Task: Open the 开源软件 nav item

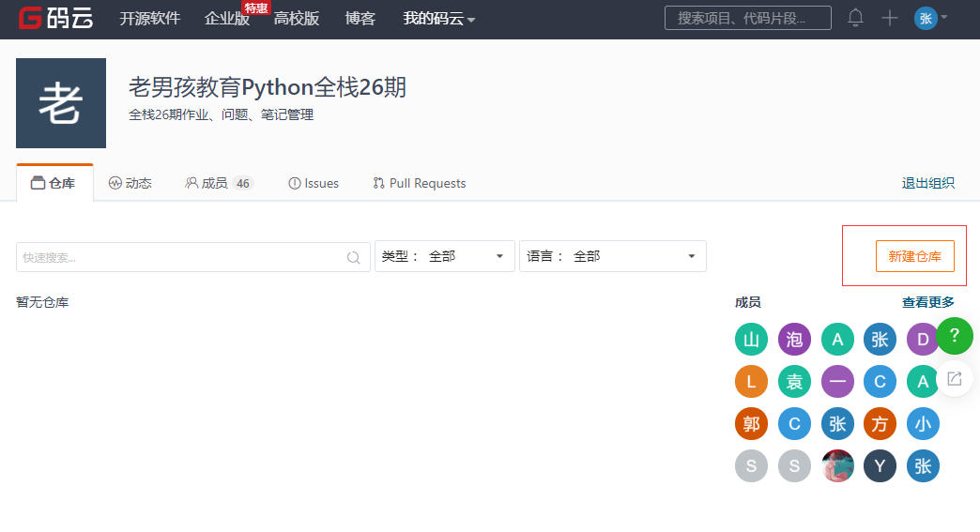Action: coord(150,19)
